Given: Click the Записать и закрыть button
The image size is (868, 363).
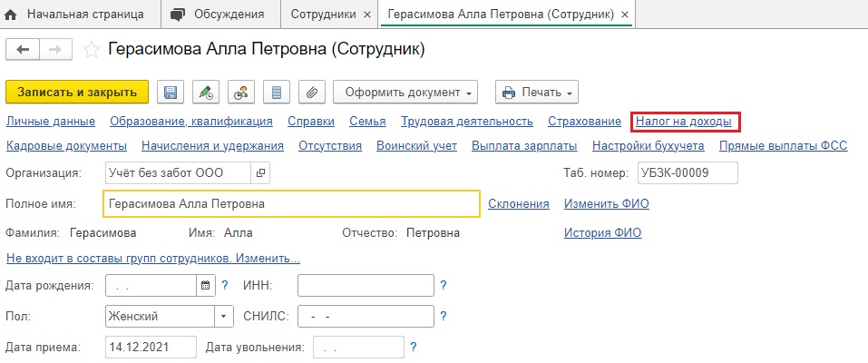Looking at the screenshot, I should pyautogui.click(x=77, y=92).
